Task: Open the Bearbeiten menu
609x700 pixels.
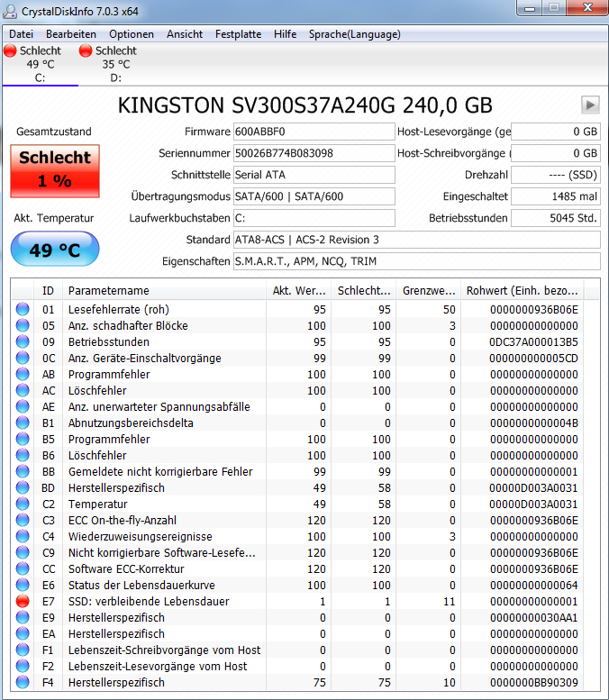Action: tap(70, 34)
